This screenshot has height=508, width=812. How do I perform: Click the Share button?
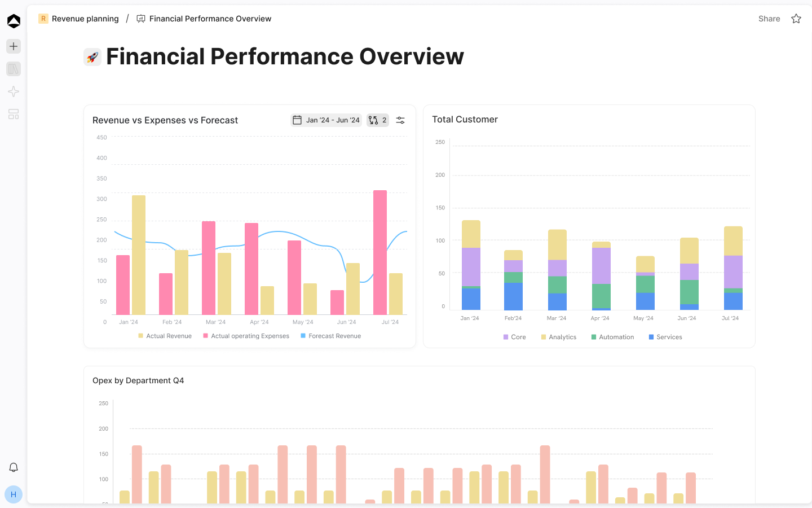(x=769, y=19)
